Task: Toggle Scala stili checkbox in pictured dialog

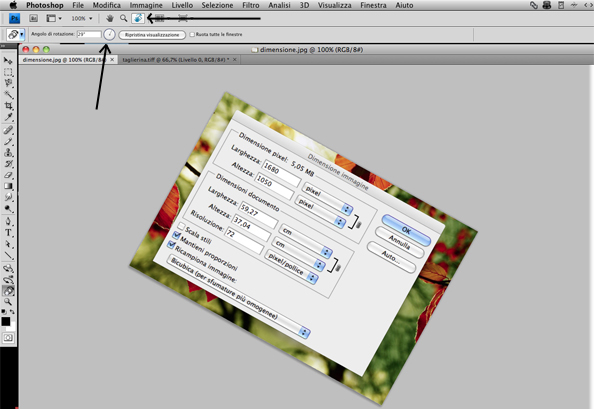Action: (181, 226)
